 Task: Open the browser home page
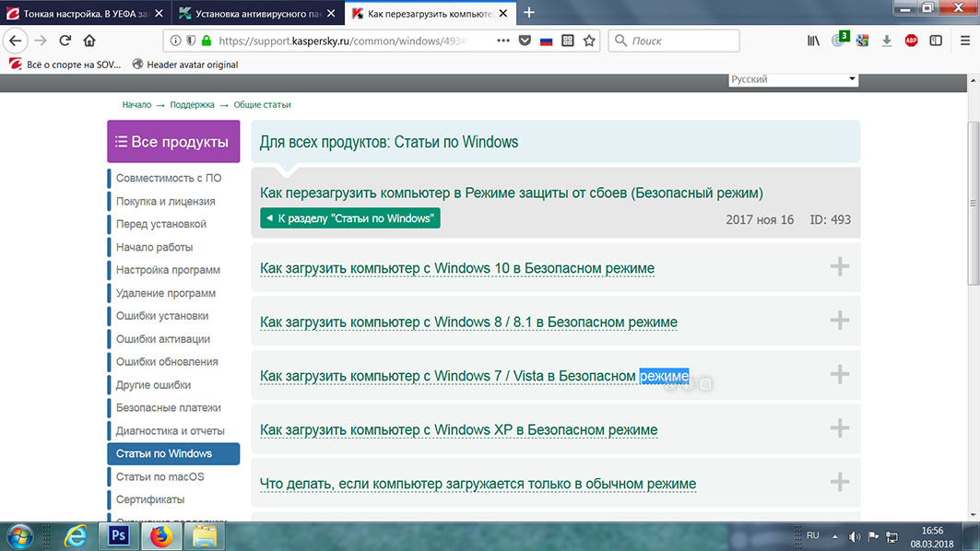click(89, 41)
